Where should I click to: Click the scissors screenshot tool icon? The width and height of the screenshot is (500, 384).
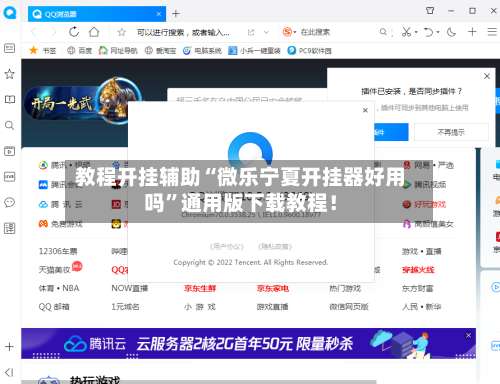[406, 32]
